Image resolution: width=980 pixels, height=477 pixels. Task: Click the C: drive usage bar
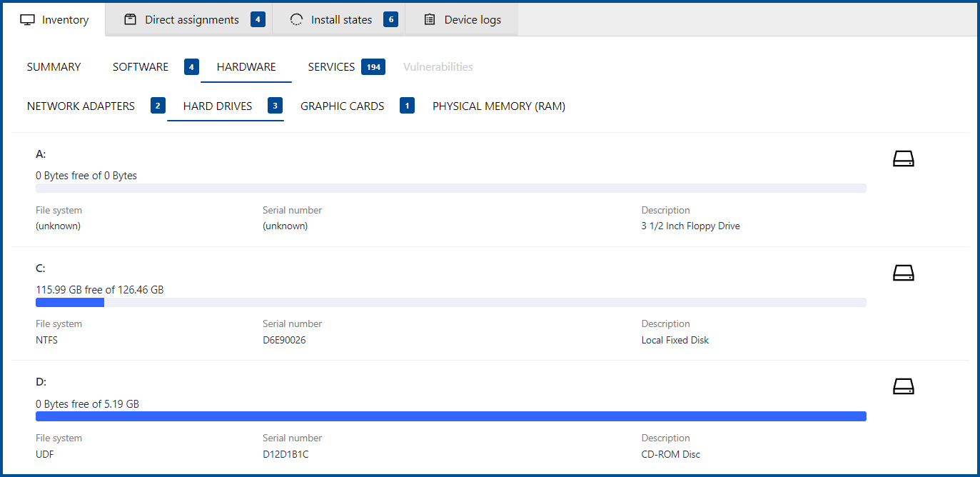[x=450, y=303]
